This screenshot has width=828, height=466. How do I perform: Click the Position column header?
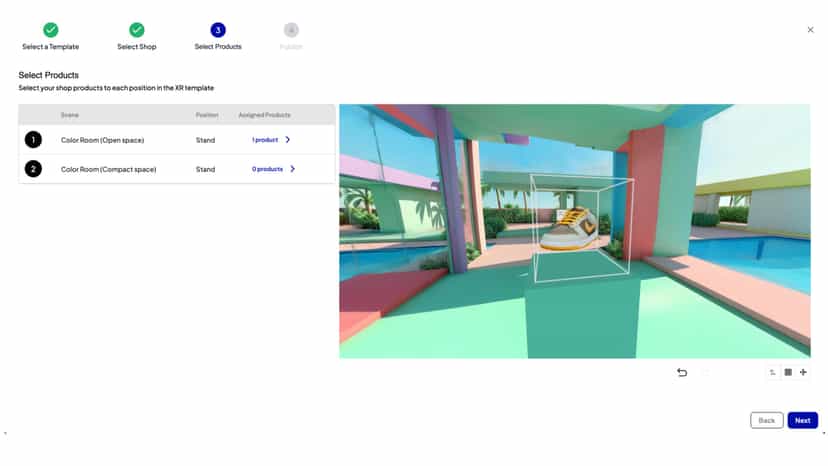[x=207, y=115]
